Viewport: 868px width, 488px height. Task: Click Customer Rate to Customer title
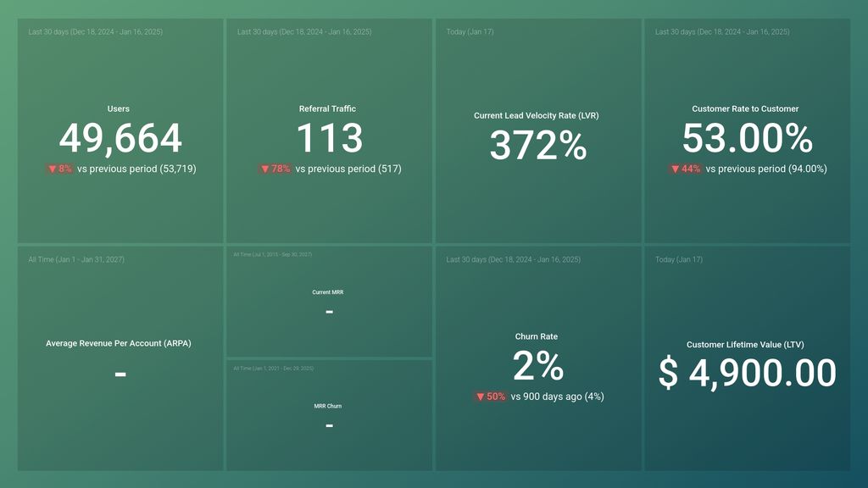tap(745, 109)
